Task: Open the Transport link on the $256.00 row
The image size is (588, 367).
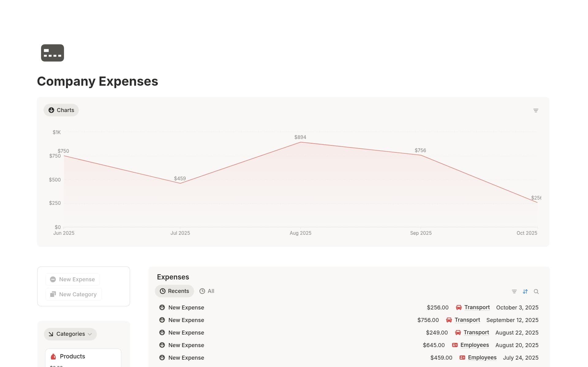Action: pyautogui.click(x=477, y=307)
